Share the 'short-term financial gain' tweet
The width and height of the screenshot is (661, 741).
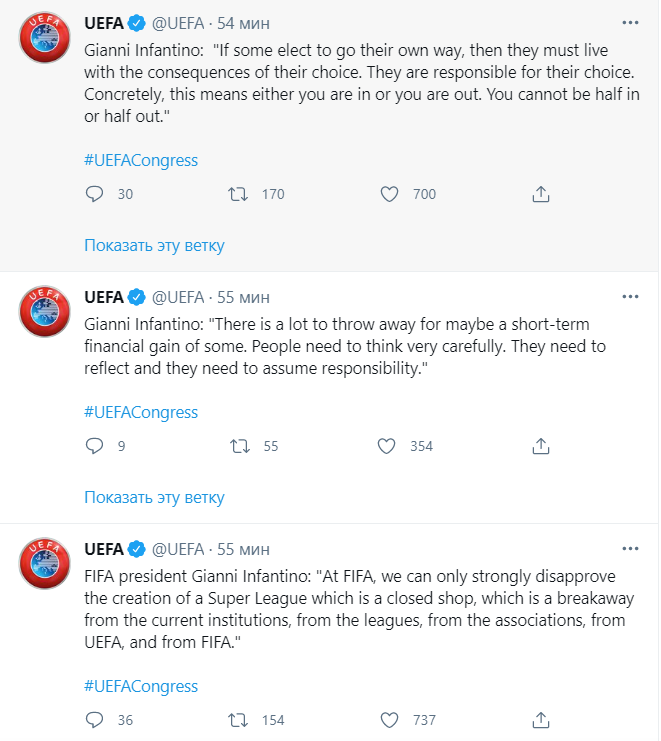tap(540, 446)
